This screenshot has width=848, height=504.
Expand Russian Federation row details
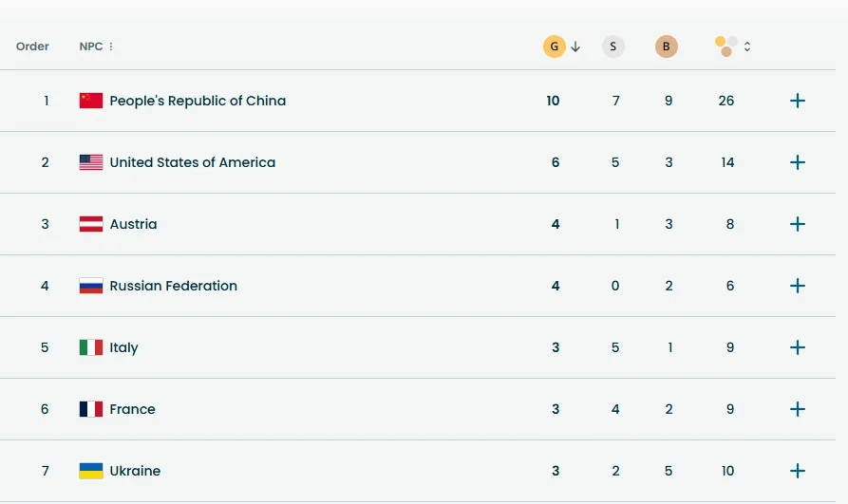(x=798, y=286)
